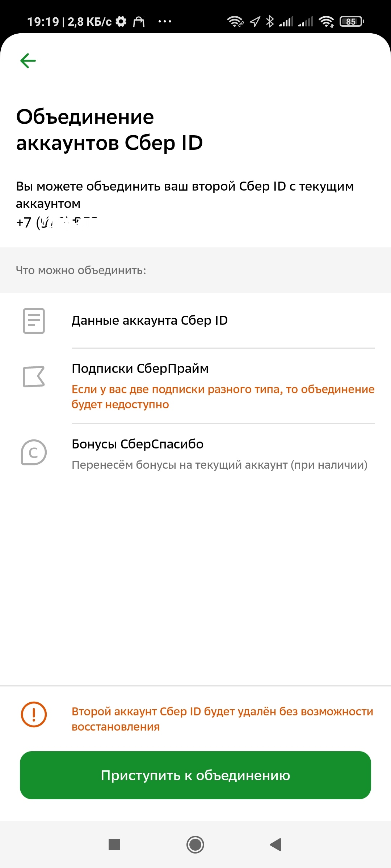Tap the settings gear in status bar

coord(121,22)
